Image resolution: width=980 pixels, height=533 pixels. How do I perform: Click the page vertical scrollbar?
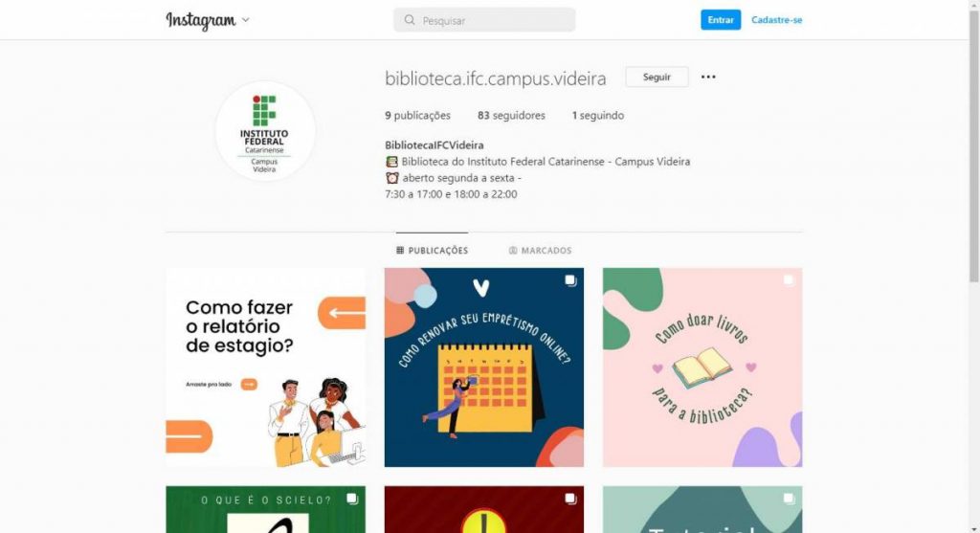click(x=973, y=144)
